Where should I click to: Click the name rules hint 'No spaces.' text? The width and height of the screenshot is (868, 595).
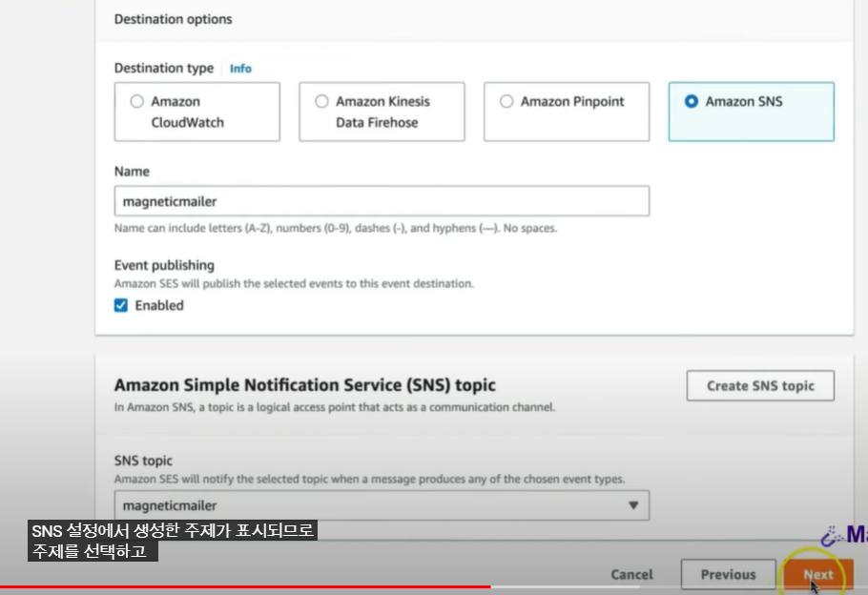529,228
